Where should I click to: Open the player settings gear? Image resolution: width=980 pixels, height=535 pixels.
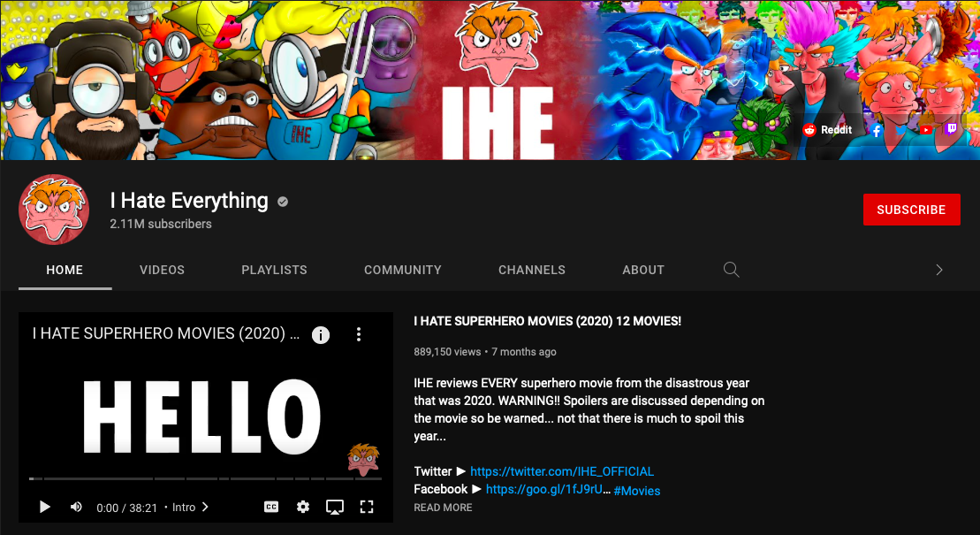303,507
